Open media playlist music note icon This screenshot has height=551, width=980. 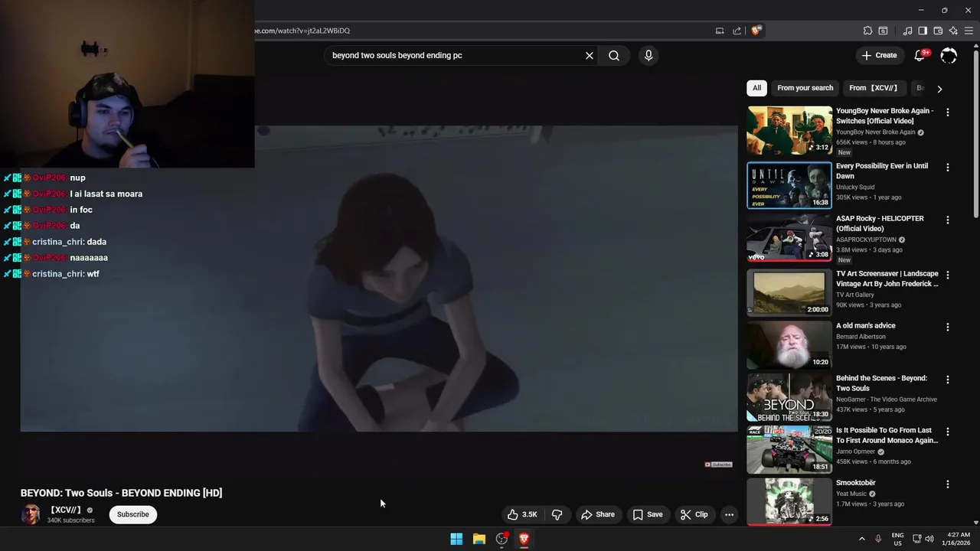point(908,31)
